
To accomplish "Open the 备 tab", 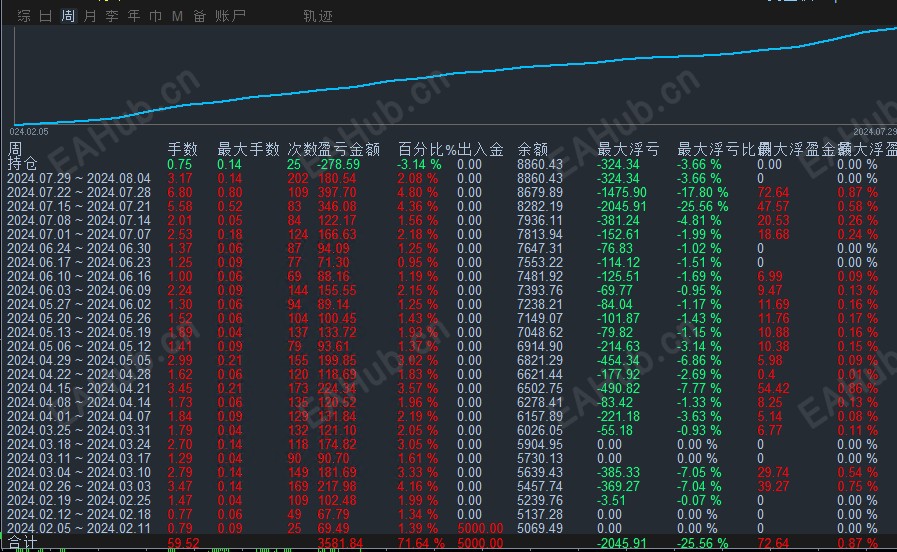I will (x=199, y=16).
